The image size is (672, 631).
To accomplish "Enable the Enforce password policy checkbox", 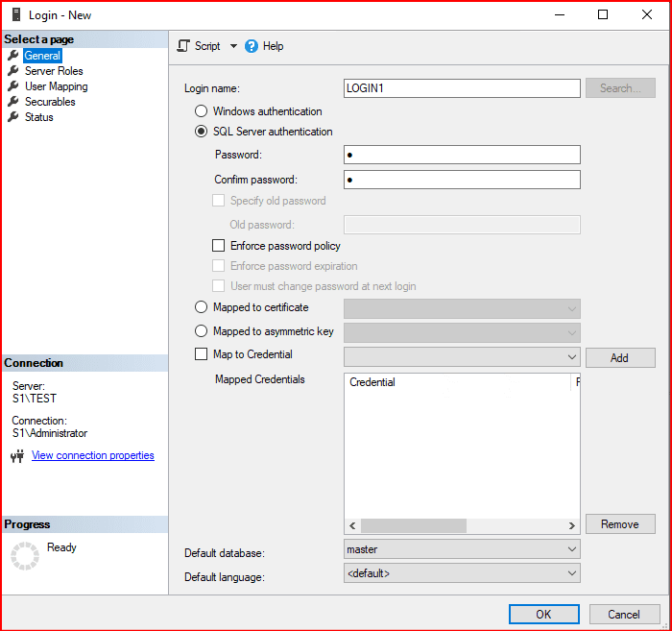I will 219,246.
